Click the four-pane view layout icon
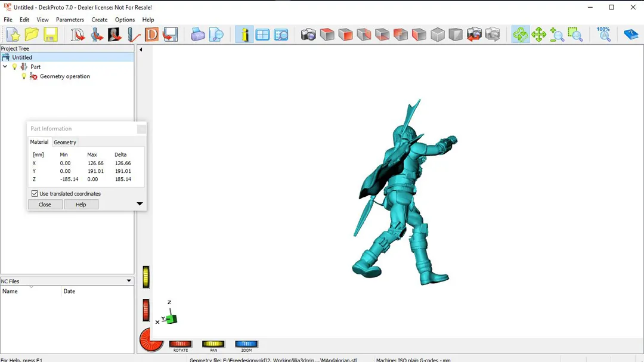644x362 pixels. pos(262,35)
